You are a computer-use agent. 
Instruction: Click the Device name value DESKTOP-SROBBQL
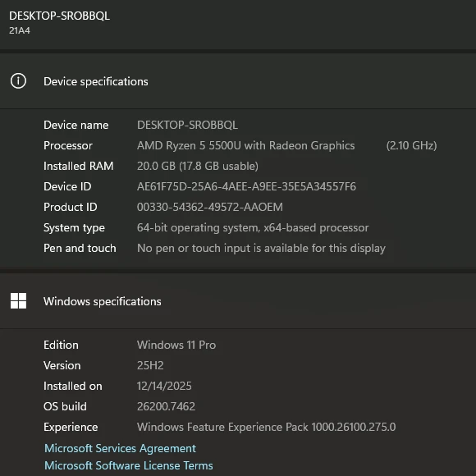(187, 125)
